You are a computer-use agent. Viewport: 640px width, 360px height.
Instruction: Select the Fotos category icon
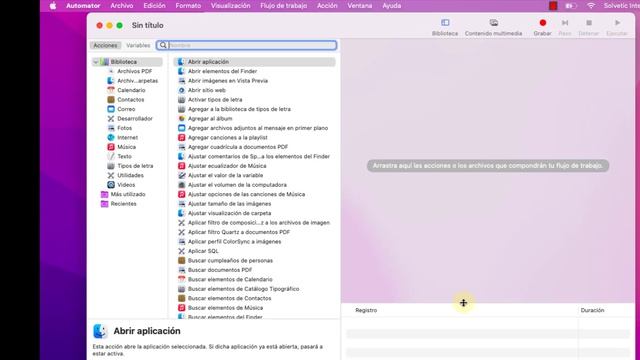tap(111, 128)
